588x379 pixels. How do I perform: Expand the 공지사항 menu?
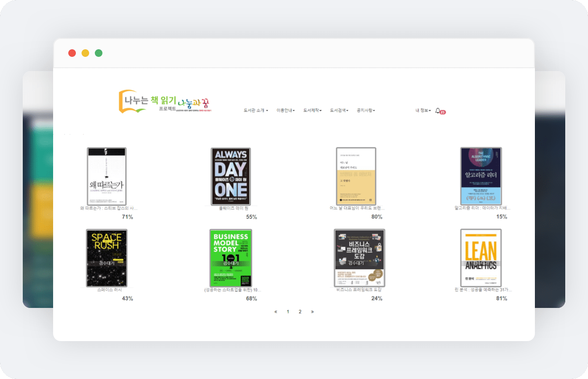pos(366,110)
